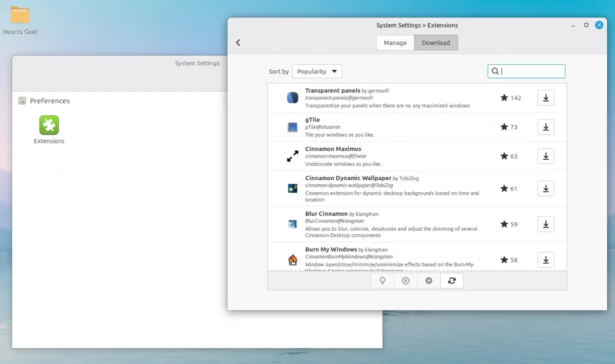Image resolution: width=615 pixels, height=364 pixels.
Task: Download the Cinnamon Dynamic Wallpaper extension
Action: (x=545, y=188)
